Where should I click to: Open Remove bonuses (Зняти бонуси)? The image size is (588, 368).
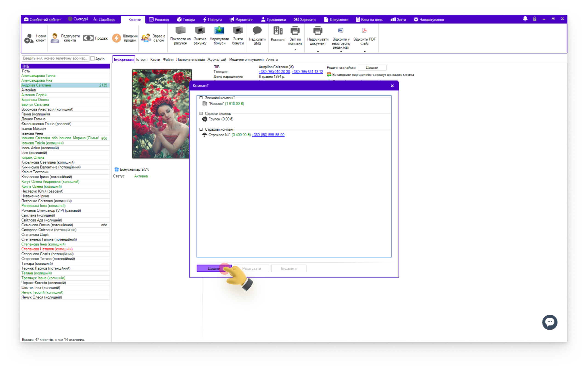(238, 36)
